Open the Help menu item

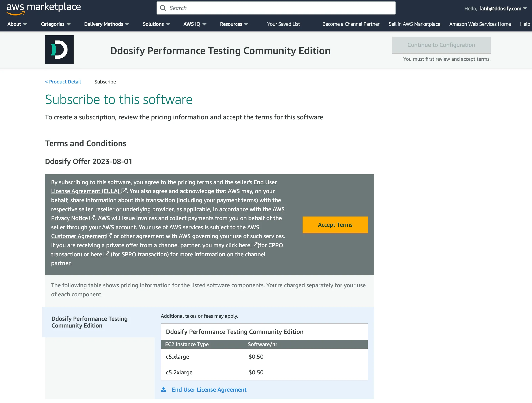525,24
